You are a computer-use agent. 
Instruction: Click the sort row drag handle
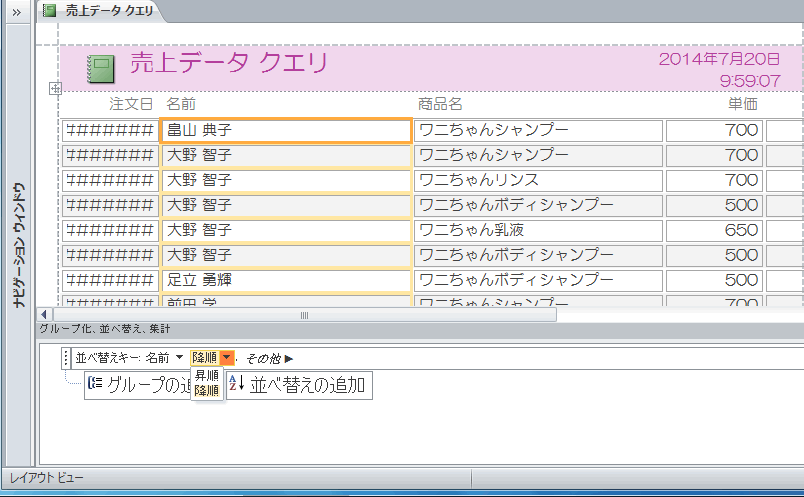click(66, 358)
